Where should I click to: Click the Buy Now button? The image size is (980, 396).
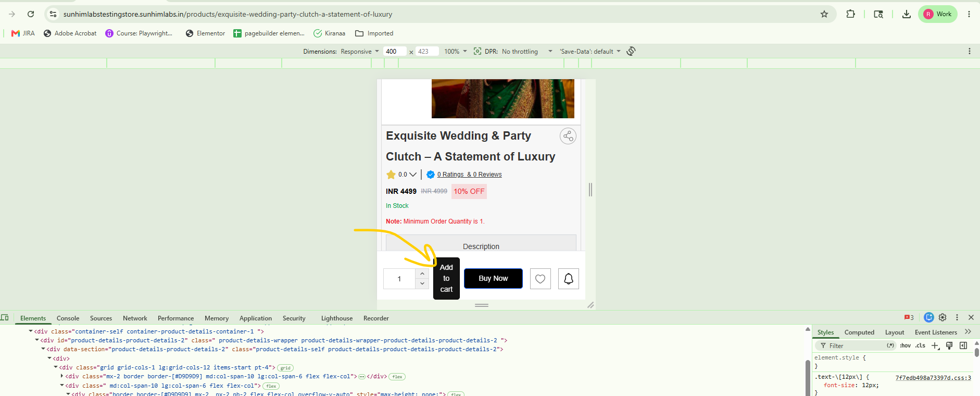pos(493,278)
